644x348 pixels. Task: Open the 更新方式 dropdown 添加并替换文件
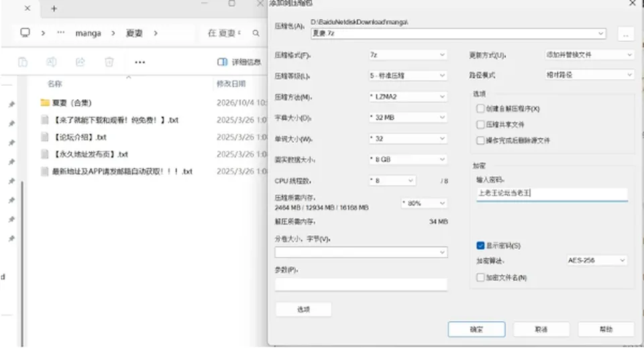[589, 54]
